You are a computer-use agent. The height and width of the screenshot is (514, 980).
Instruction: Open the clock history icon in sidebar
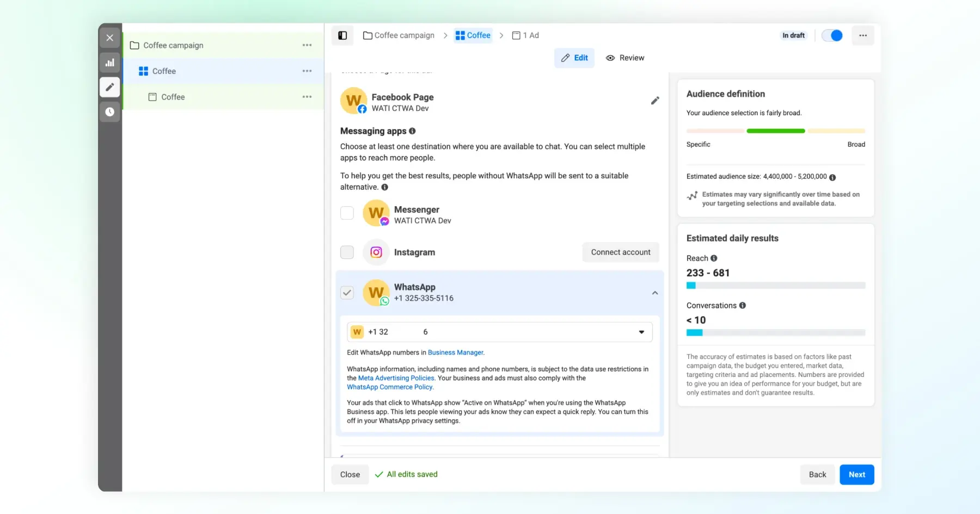click(x=109, y=112)
